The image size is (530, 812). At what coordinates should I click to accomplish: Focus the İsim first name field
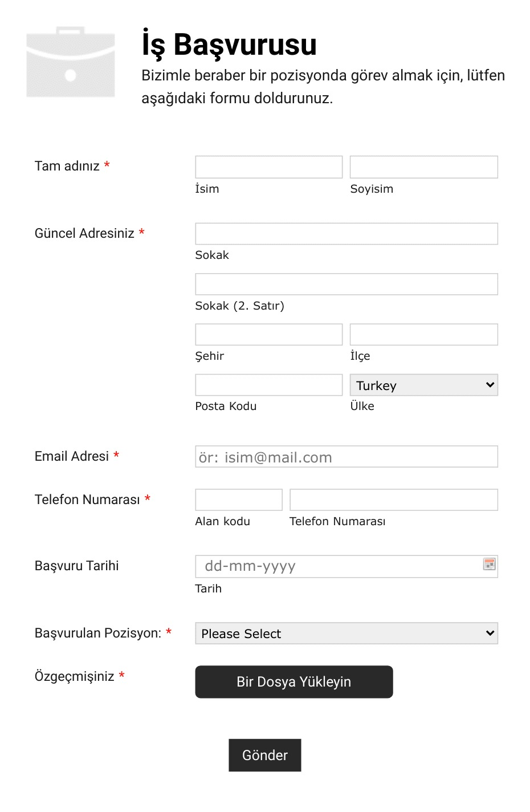pos(269,167)
